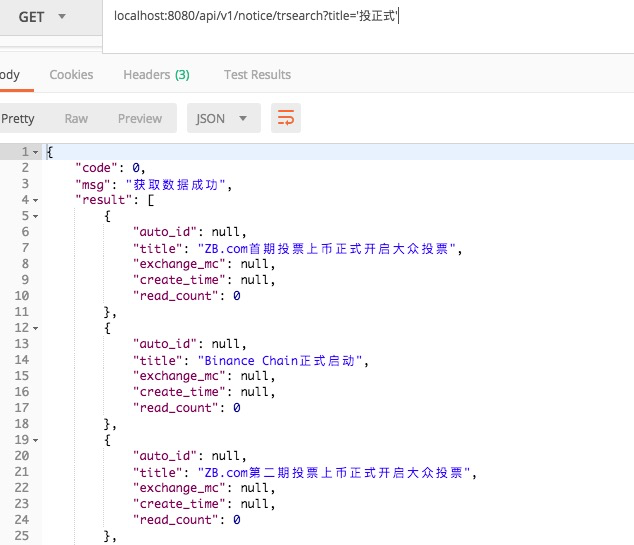The image size is (634, 545).
Task: Collapse the second result object at line 12
Action: (x=36, y=328)
